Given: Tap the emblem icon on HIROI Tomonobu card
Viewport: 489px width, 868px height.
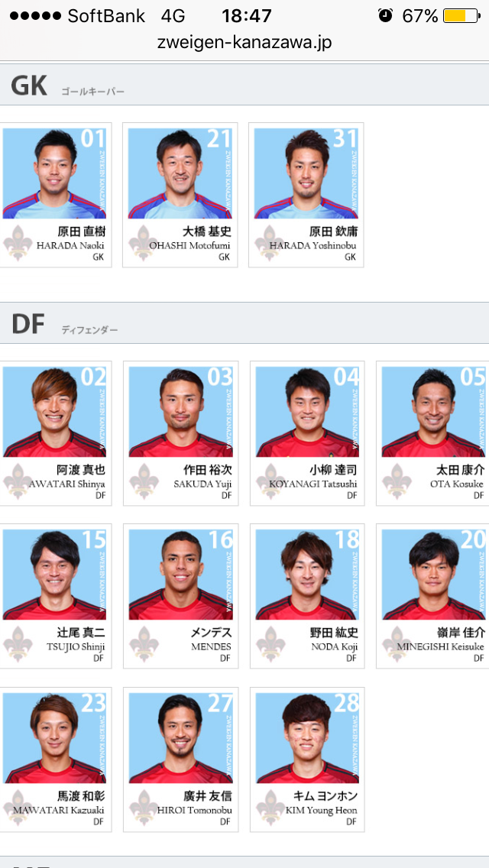Looking at the screenshot, I should pyautogui.click(x=144, y=807).
